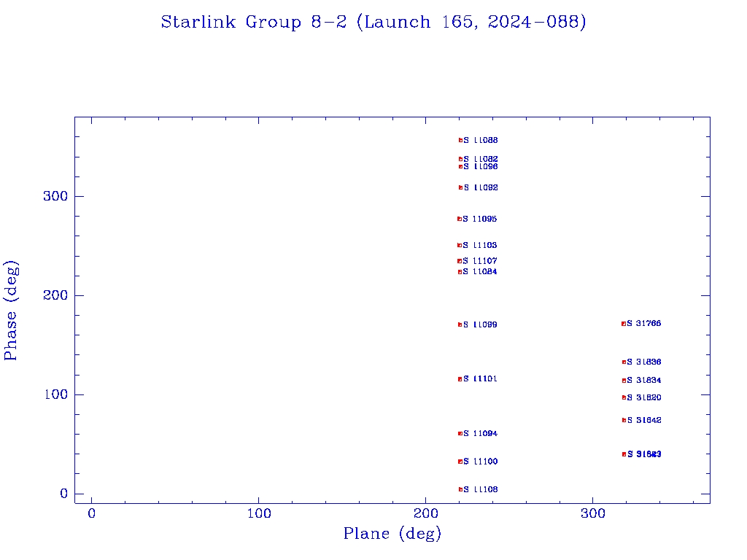The width and height of the screenshot is (747, 560).
Task: Click the 300 tick label on Phase axis
Action: click(x=55, y=196)
